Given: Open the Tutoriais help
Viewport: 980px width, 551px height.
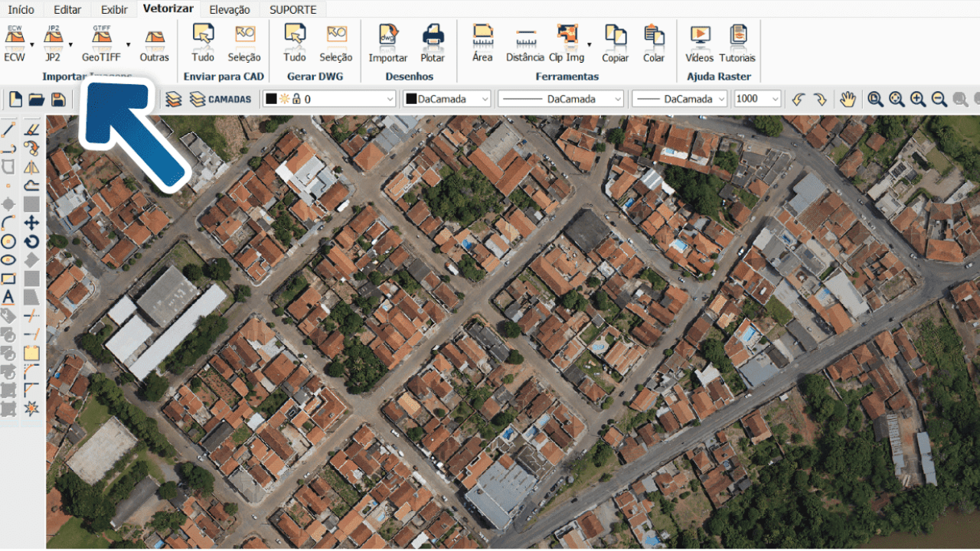Looking at the screenshot, I should pyautogui.click(x=737, y=43).
